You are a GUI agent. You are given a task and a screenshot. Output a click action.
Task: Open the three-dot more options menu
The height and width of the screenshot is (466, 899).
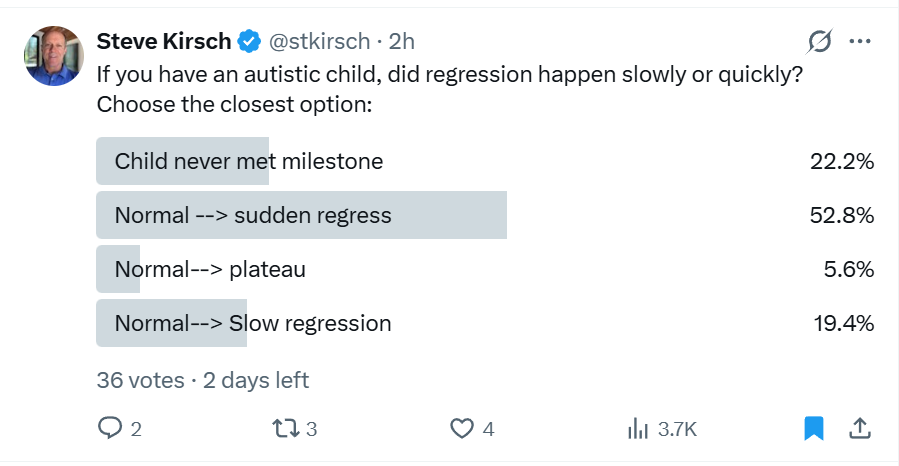pos(860,41)
